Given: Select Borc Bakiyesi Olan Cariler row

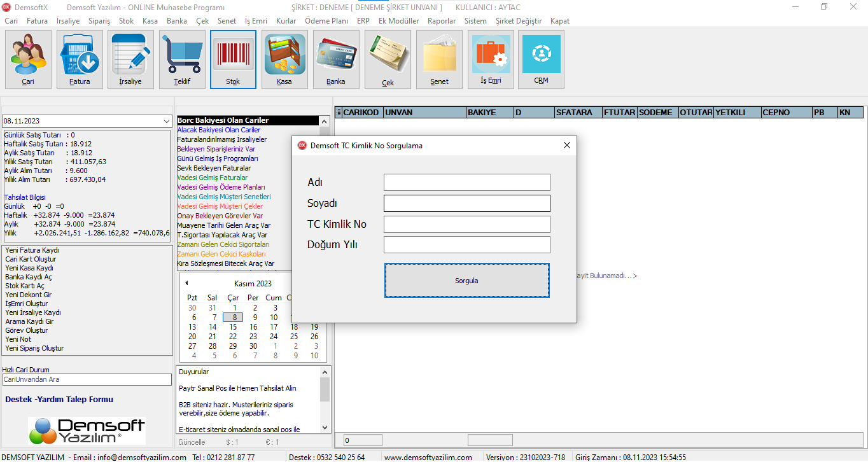Looking at the screenshot, I should 248,120.
